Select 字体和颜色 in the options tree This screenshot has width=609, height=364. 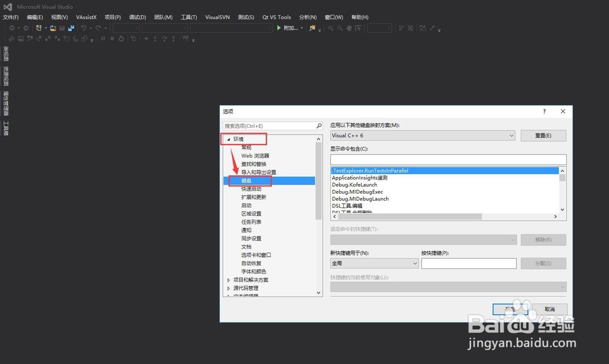click(253, 271)
